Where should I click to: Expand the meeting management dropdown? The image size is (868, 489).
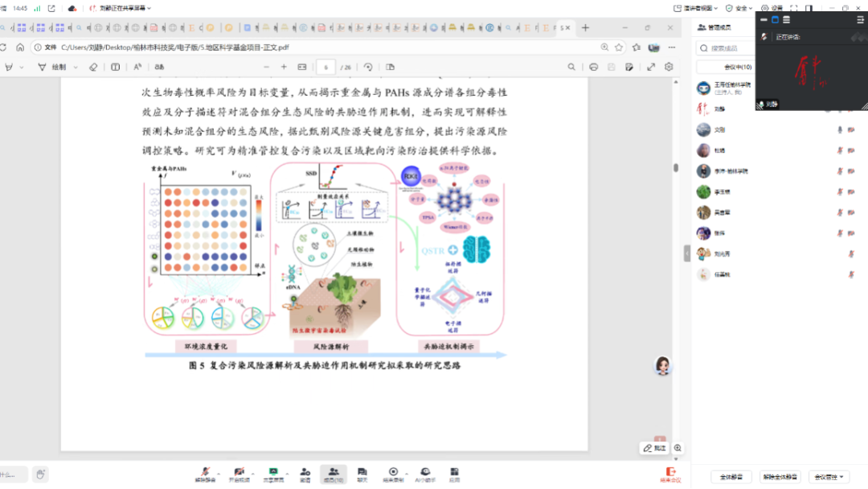pyautogui.click(x=828, y=477)
